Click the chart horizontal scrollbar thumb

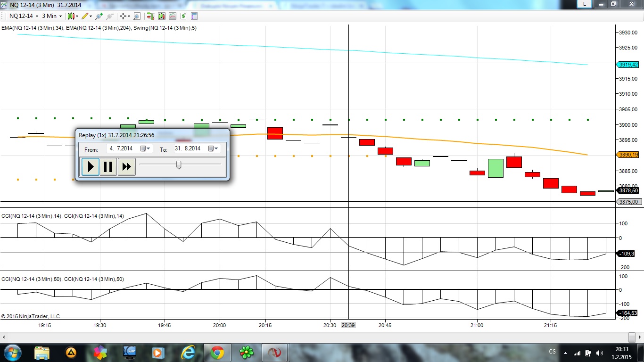tap(632, 337)
